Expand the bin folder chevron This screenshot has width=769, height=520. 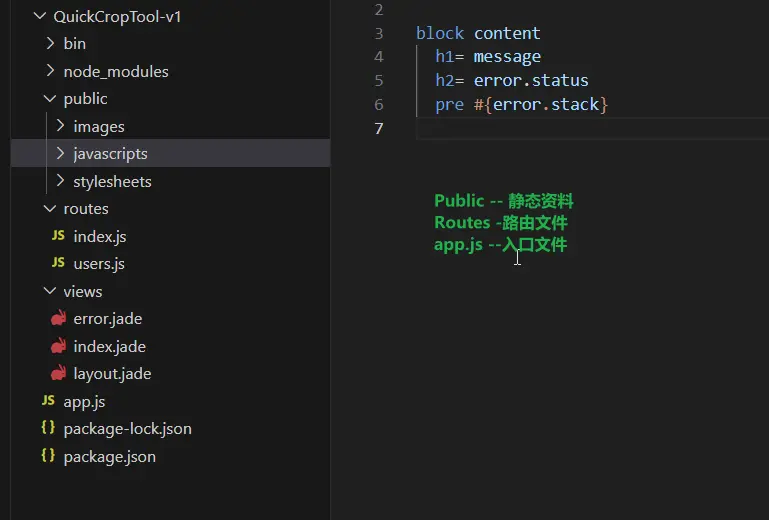click(50, 44)
